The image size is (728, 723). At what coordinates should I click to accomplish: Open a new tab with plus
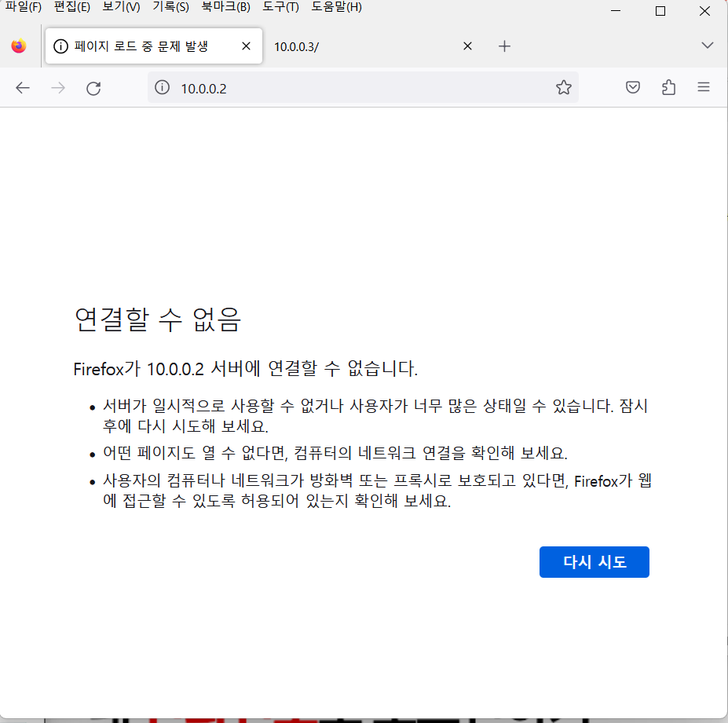(504, 46)
